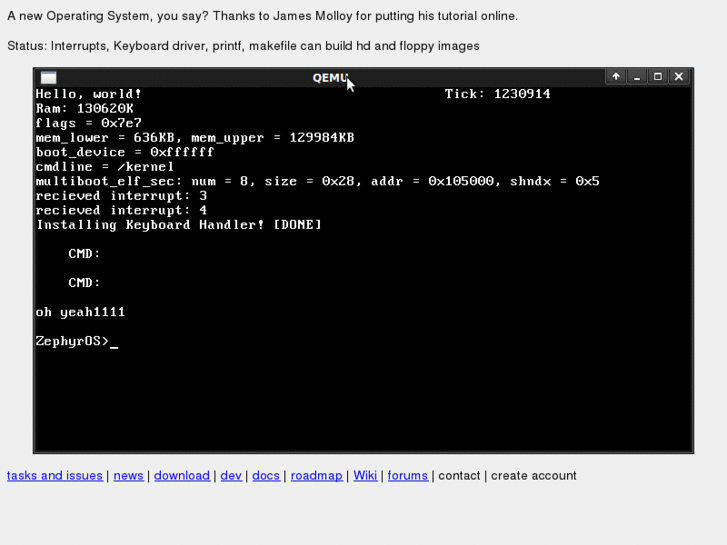Open the tasks and issues link
Viewport: 727px width, 545px height.
[55, 475]
